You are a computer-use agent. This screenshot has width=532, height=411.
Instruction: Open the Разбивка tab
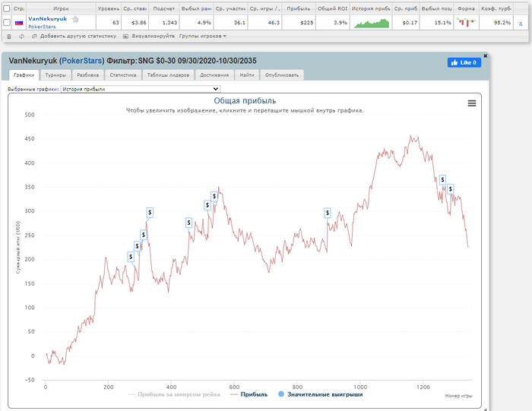(87, 75)
